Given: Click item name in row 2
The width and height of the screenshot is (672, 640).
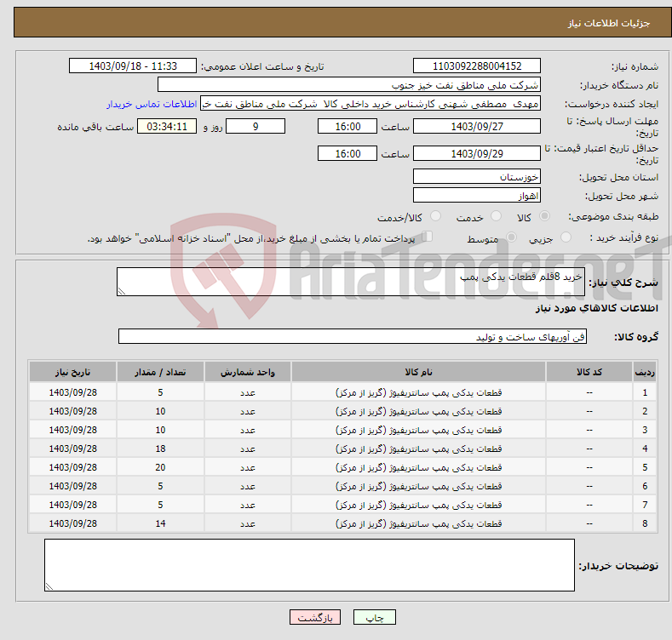Looking at the screenshot, I should pos(418,411).
